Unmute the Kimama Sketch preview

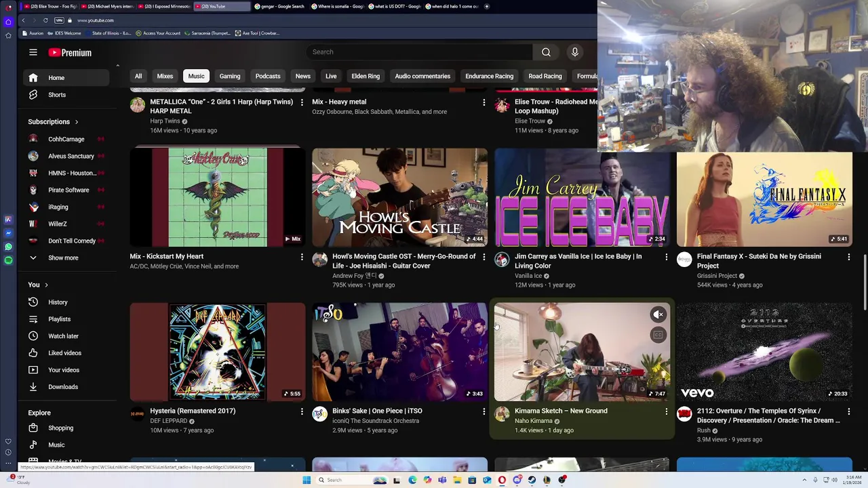658,314
